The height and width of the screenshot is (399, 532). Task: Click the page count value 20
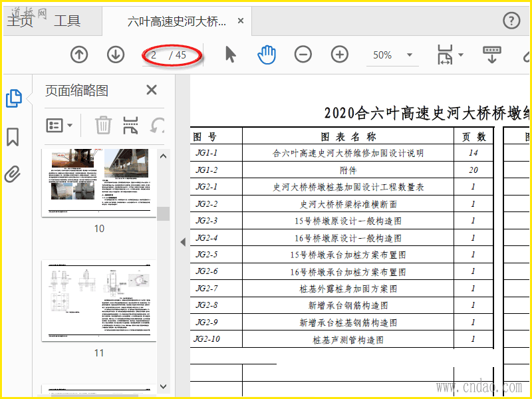pos(473,170)
